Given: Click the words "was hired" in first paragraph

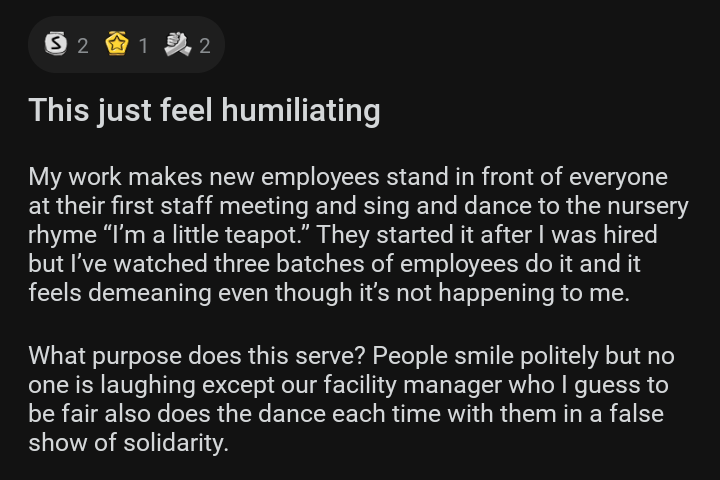Looking at the screenshot, I should 604,235.
